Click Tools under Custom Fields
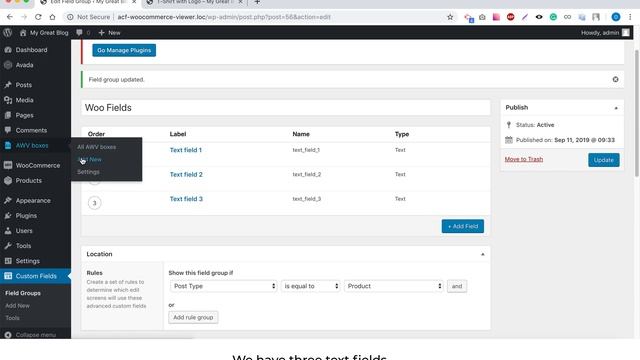The width and height of the screenshot is (640, 360). pyautogui.click(x=12, y=318)
